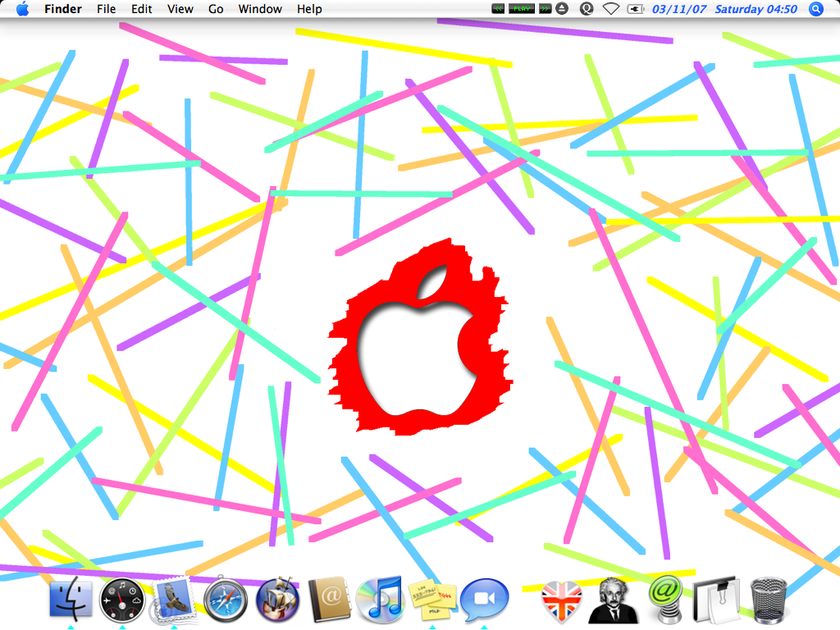The width and height of the screenshot is (840, 630).
Task: Click the green PLAY button
Action: 522,8
